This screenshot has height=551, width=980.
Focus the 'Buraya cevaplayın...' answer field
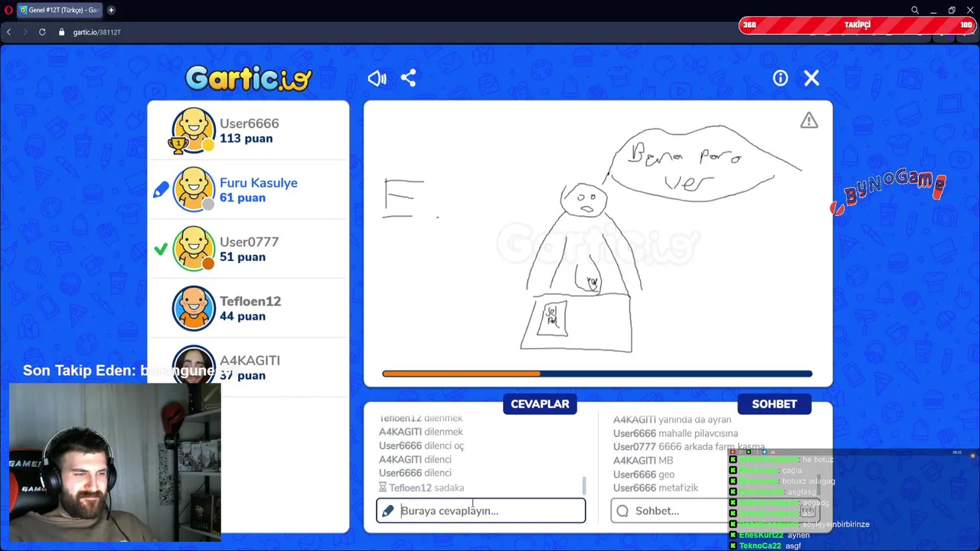click(x=481, y=510)
